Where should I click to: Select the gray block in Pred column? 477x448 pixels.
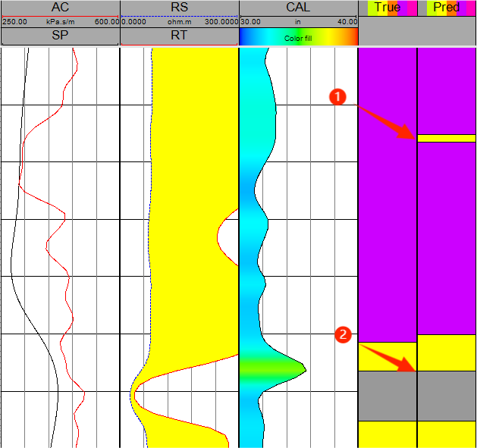pyautogui.click(x=447, y=396)
